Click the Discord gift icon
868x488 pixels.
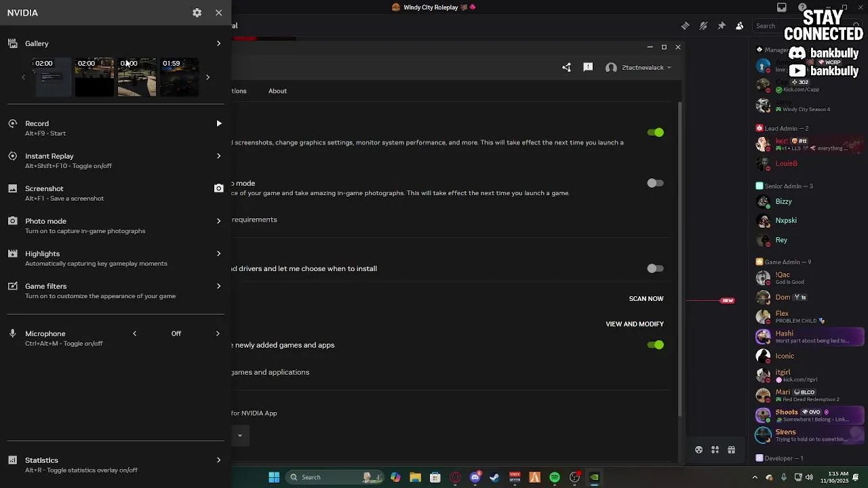click(x=731, y=449)
